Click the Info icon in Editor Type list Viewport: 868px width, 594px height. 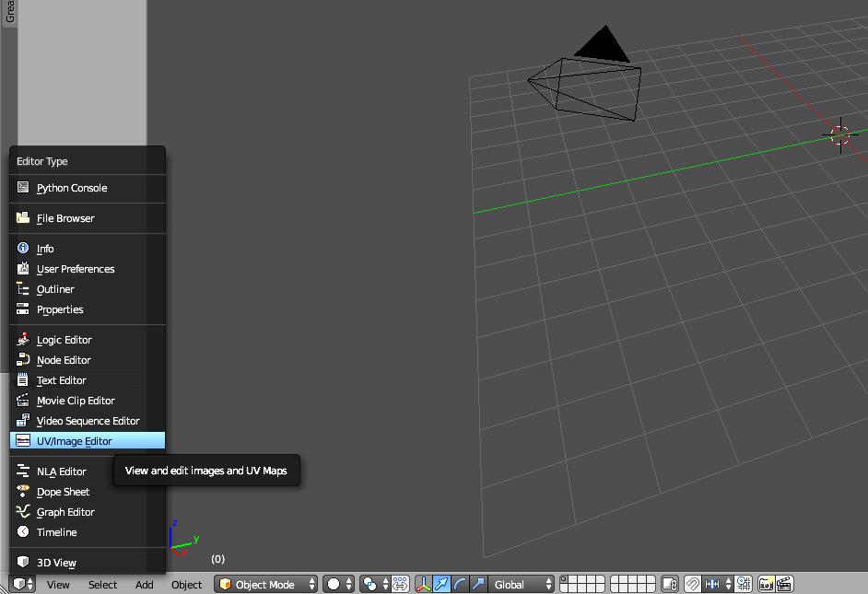pyautogui.click(x=23, y=248)
